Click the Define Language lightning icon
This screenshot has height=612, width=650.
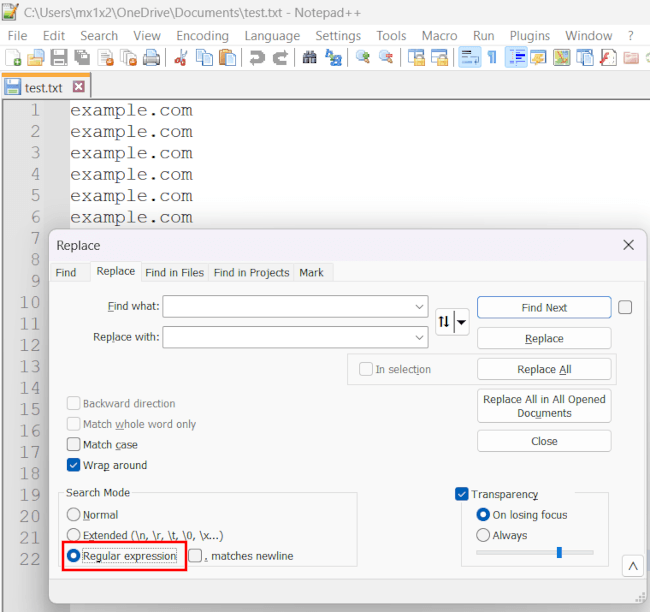click(538, 58)
